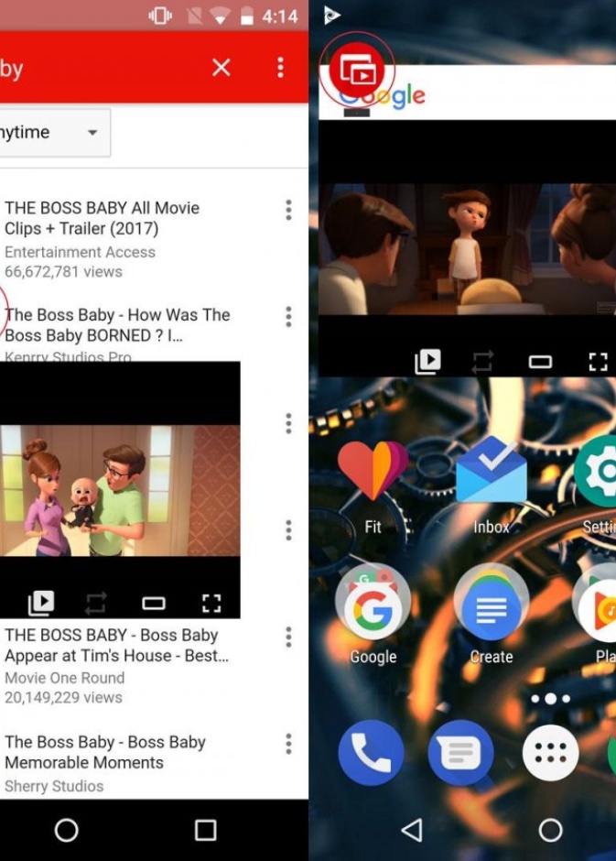Tap the Wi-Fi icon in status bar
The height and width of the screenshot is (861, 616).
(220, 16)
